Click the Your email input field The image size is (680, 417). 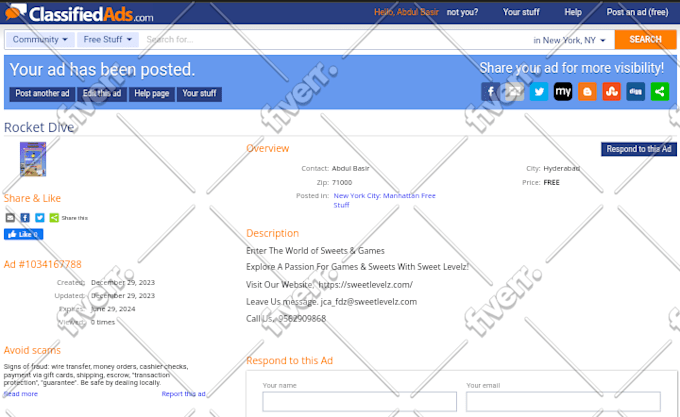[563, 401]
